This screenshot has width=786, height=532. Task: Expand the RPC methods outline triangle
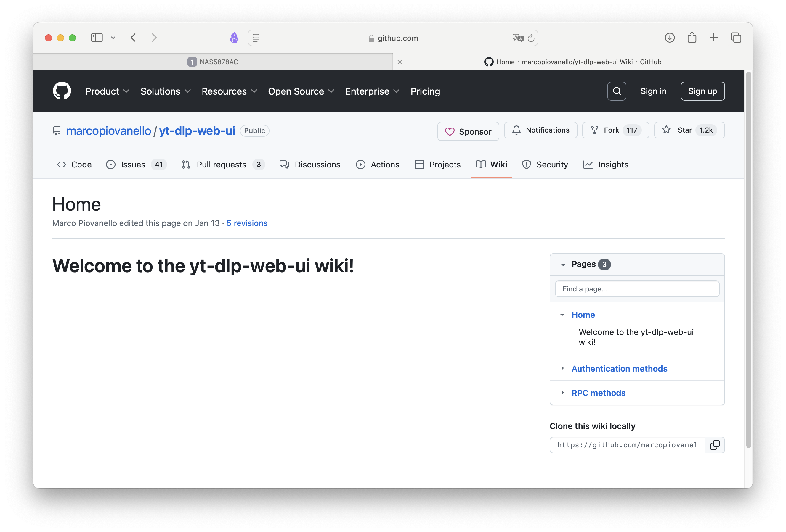(x=562, y=392)
